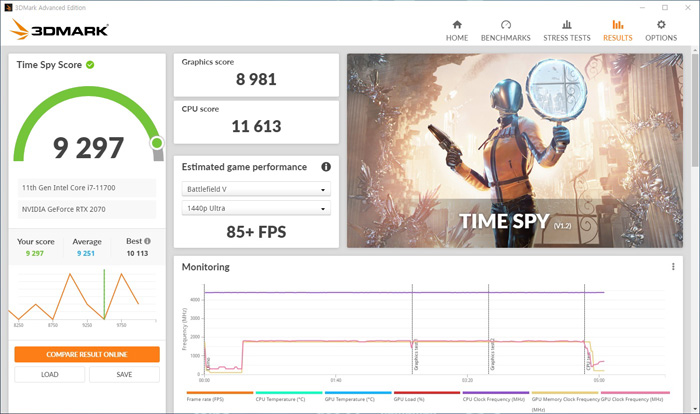Viewport: 700px width, 414px height.
Task: Open the Options tab
Action: tap(661, 31)
